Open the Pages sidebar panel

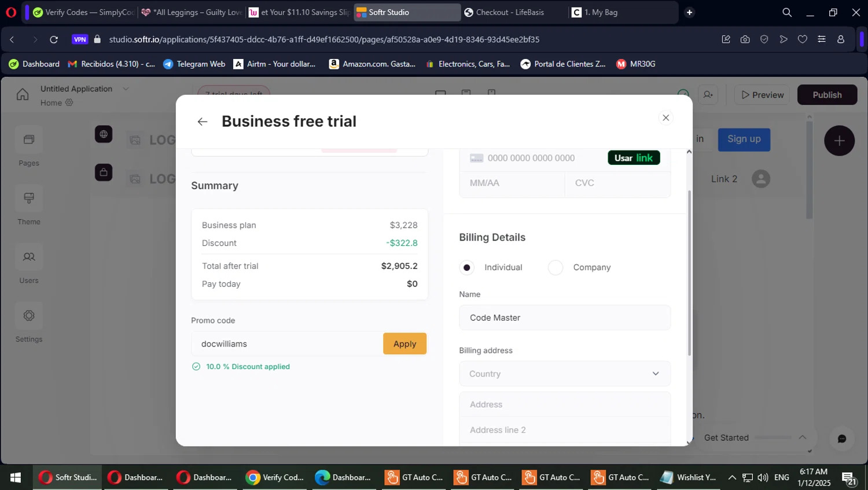(x=29, y=147)
